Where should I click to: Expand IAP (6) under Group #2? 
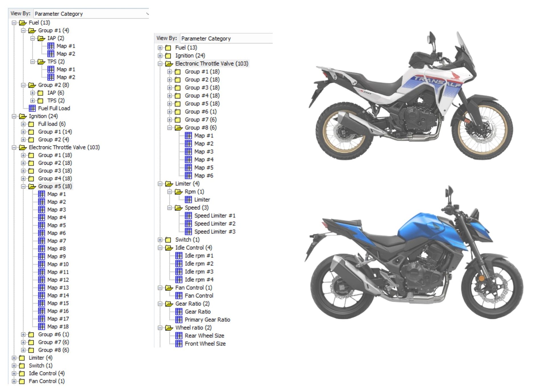pos(32,92)
